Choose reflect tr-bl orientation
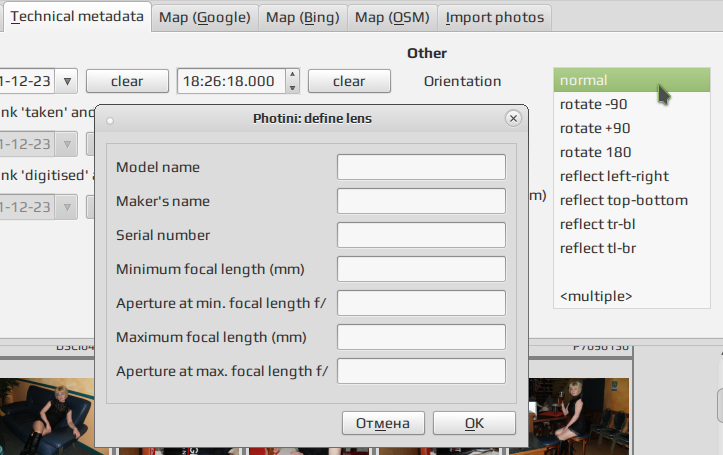This screenshot has height=455, width=723. point(632,224)
